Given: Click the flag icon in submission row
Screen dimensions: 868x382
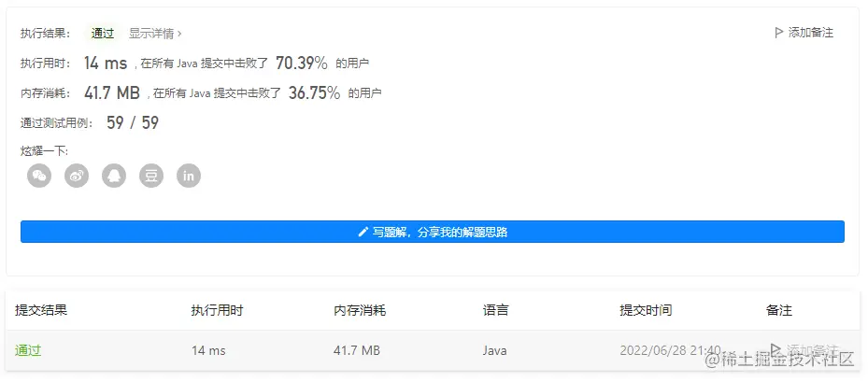Looking at the screenshot, I should (x=775, y=349).
